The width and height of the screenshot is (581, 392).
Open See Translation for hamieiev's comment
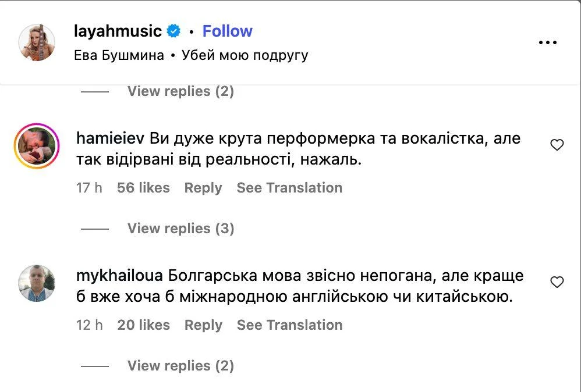(289, 187)
